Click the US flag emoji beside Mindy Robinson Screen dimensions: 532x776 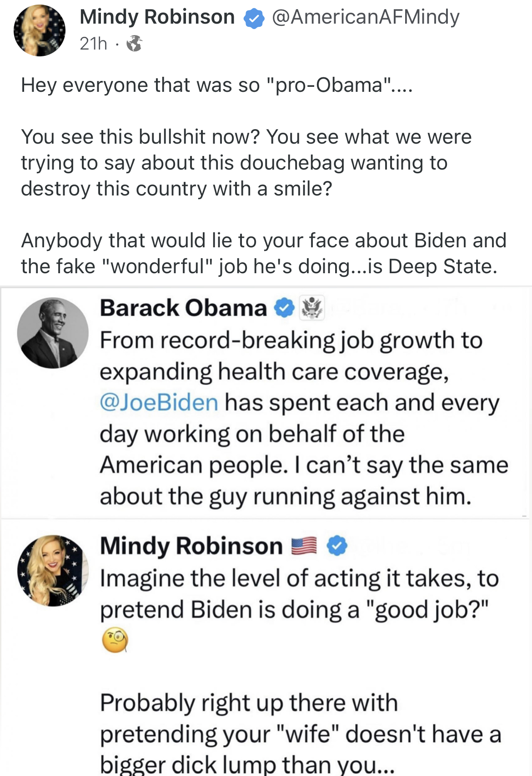click(304, 546)
